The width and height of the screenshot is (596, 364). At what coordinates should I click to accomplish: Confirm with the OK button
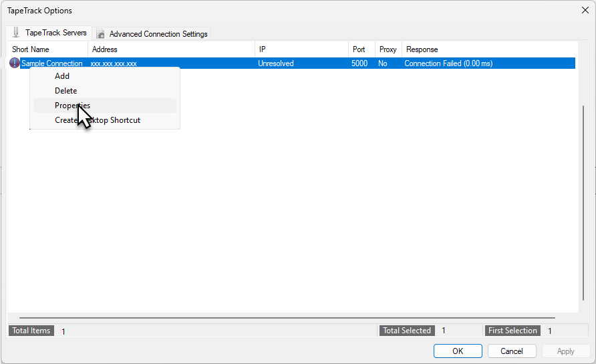click(458, 351)
